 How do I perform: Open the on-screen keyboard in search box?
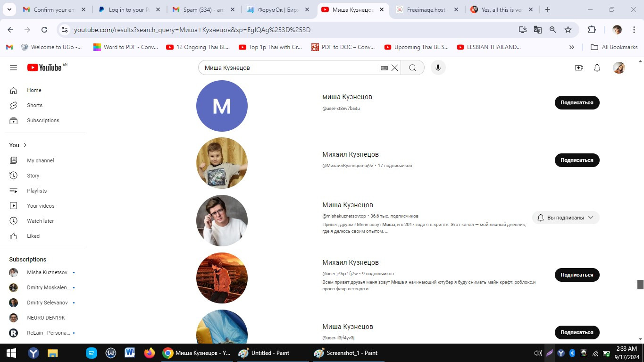coord(384,68)
